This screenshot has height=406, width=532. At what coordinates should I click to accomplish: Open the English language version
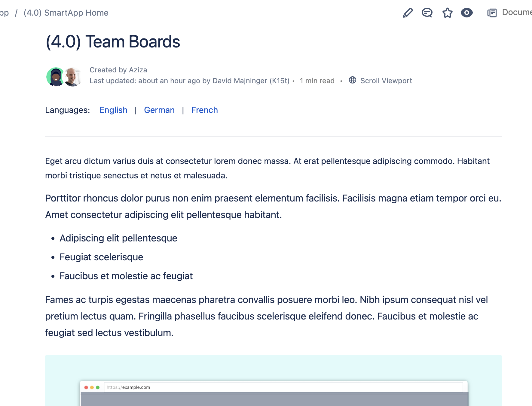coord(113,110)
